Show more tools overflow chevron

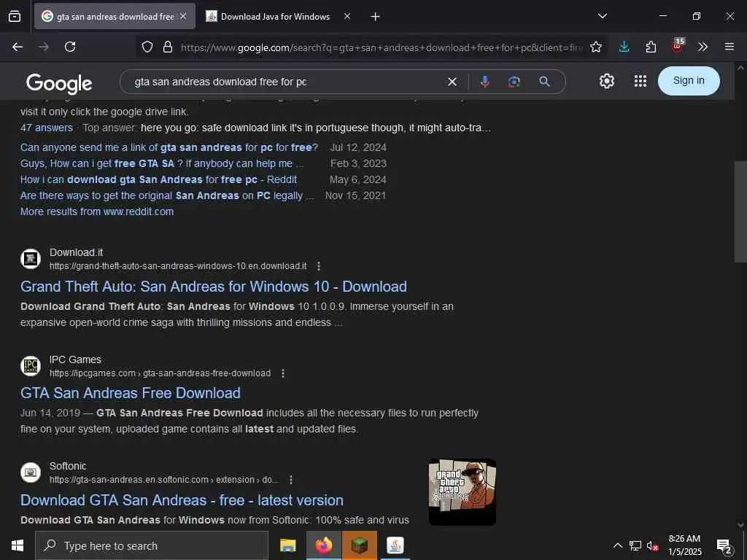click(703, 47)
